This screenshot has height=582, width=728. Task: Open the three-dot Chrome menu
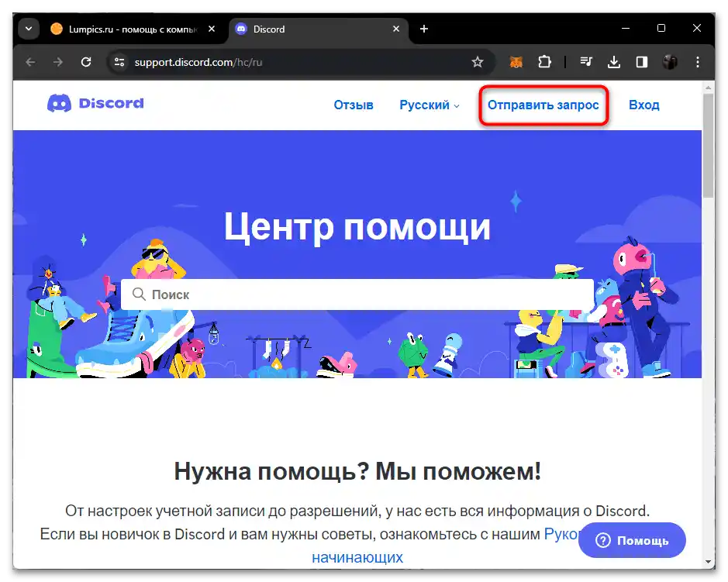pos(699,62)
